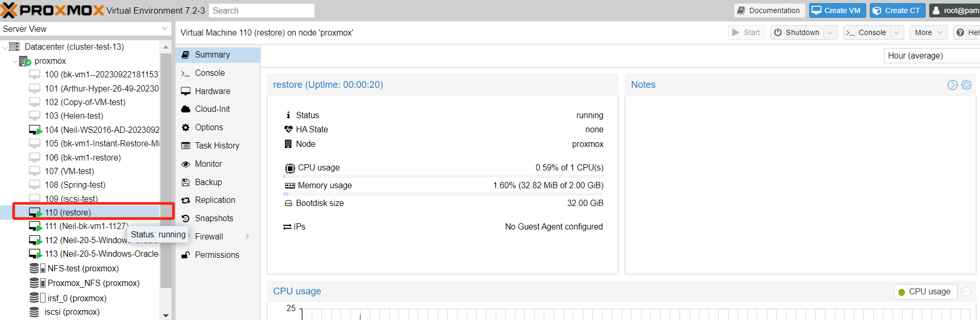
Task: Click the running icon of VM 104
Action: [x=36, y=130]
